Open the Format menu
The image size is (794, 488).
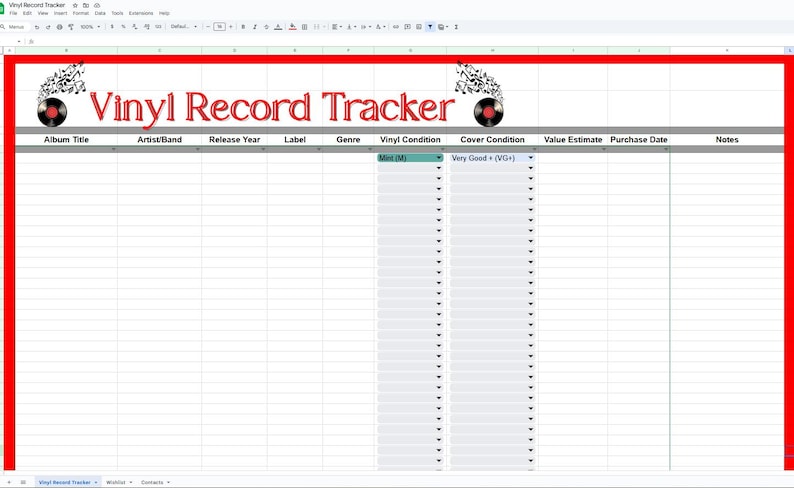point(81,13)
